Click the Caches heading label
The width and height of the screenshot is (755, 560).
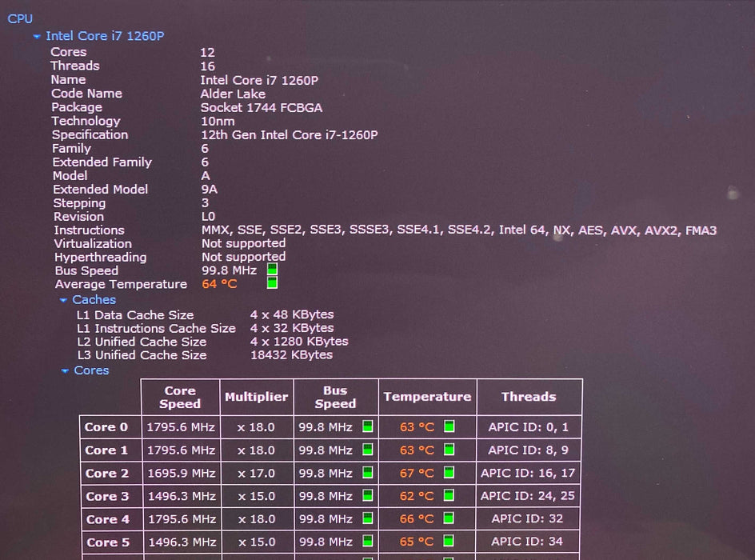pyautogui.click(x=94, y=299)
